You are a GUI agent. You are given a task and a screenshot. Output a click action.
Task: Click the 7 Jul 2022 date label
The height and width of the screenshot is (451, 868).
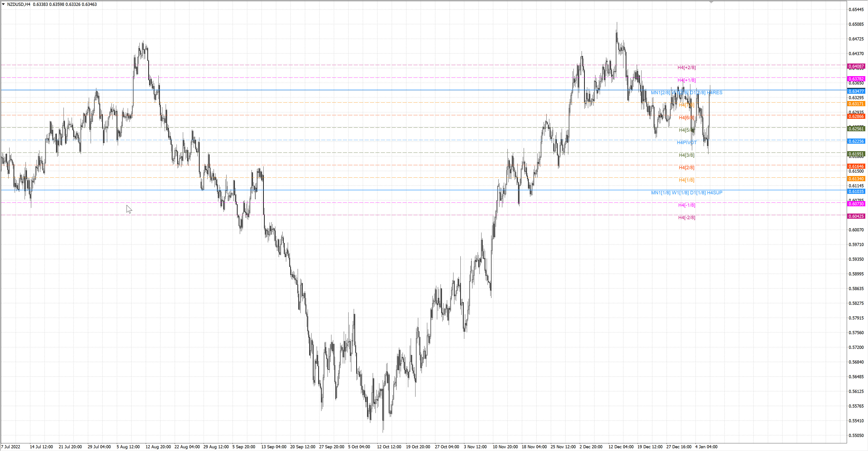click(10, 447)
